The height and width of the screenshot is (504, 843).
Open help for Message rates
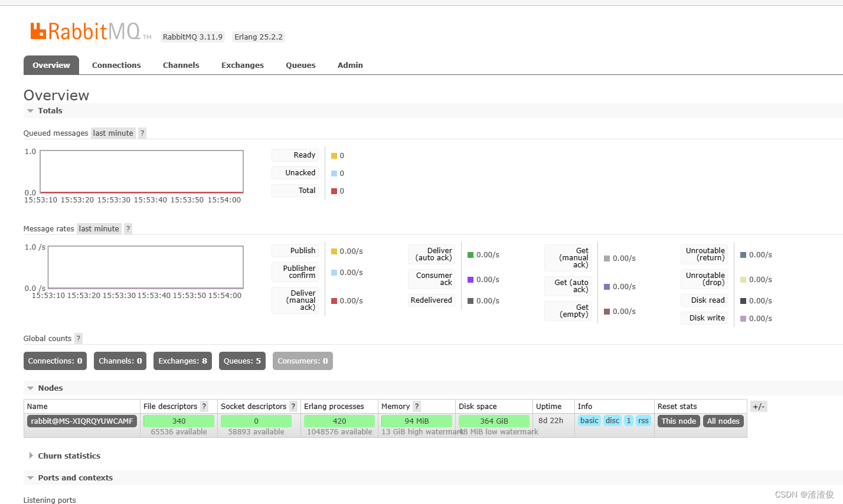coord(128,229)
